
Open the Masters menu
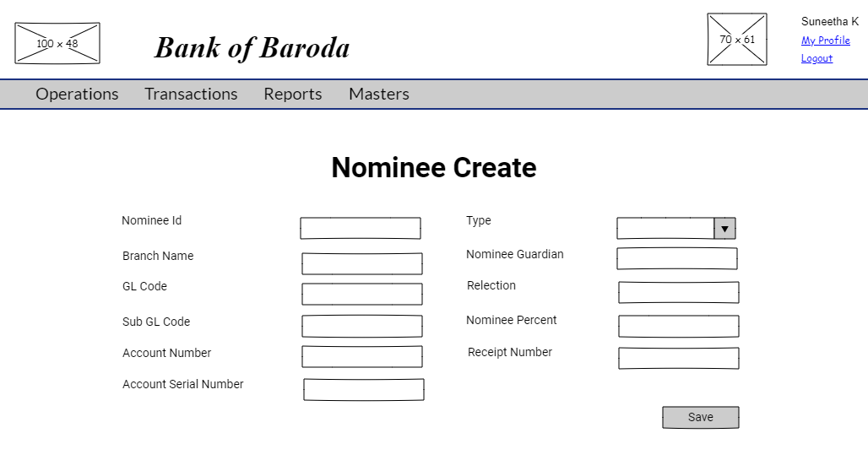point(378,94)
